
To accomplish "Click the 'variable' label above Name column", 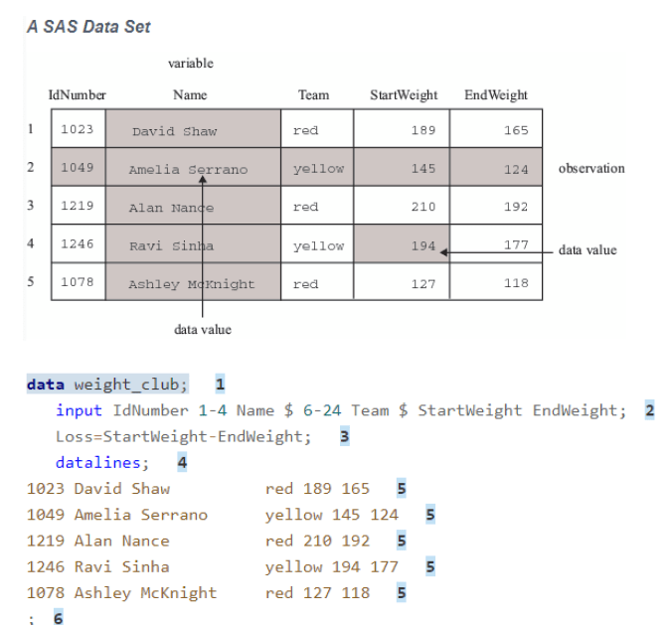I will [x=190, y=64].
